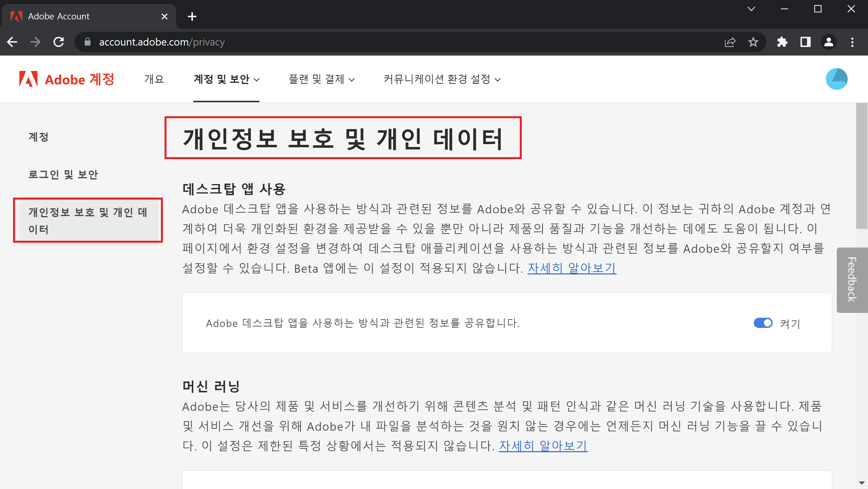This screenshot has width=868, height=489.
Task: Open the 개요 navigation tab
Action: point(154,80)
